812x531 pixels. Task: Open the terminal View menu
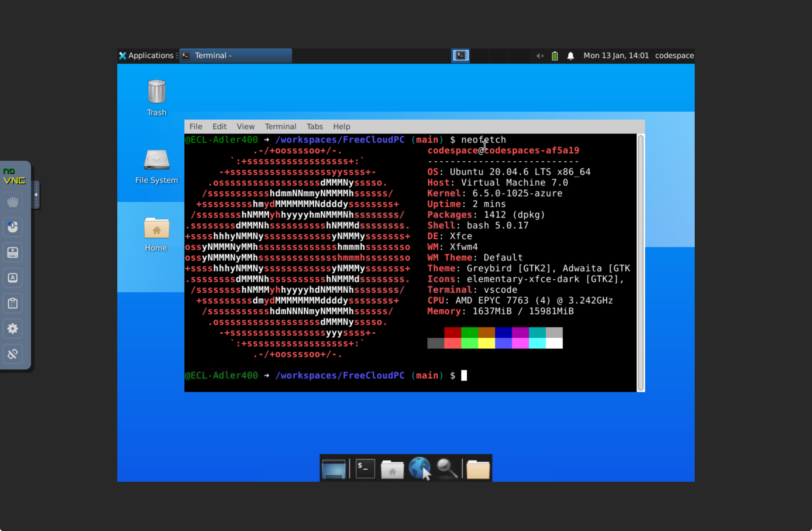(245, 127)
